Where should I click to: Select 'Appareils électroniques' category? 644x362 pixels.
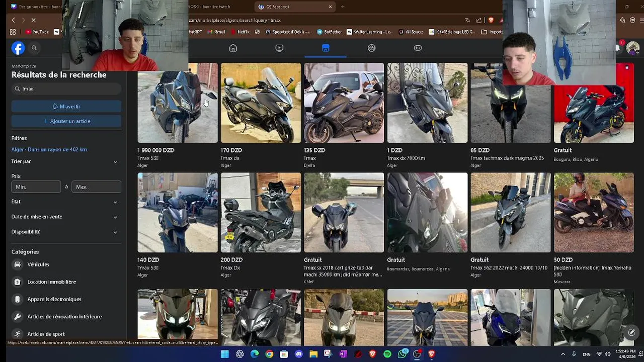coord(66,299)
